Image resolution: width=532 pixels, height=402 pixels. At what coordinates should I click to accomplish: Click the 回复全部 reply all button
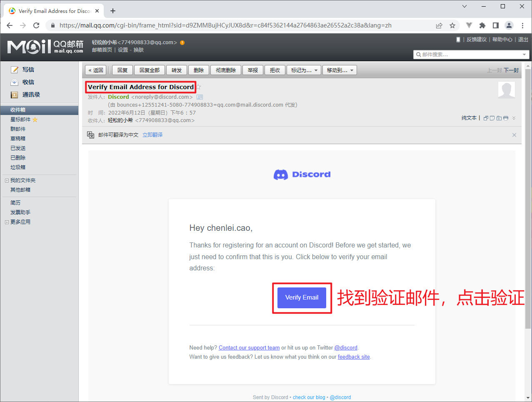pos(150,70)
